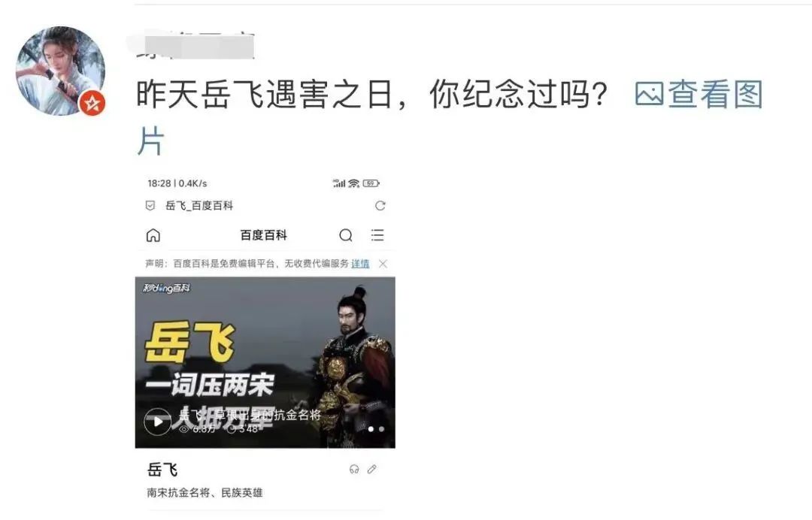Click the shield security icon by page title
The height and width of the screenshot is (520, 812).
point(150,206)
